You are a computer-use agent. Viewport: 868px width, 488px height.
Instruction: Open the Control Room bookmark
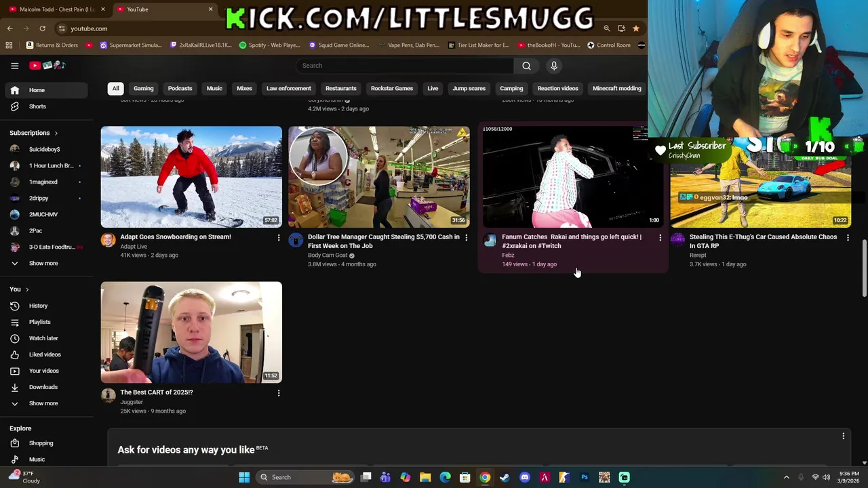pyautogui.click(x=609, y=45)
